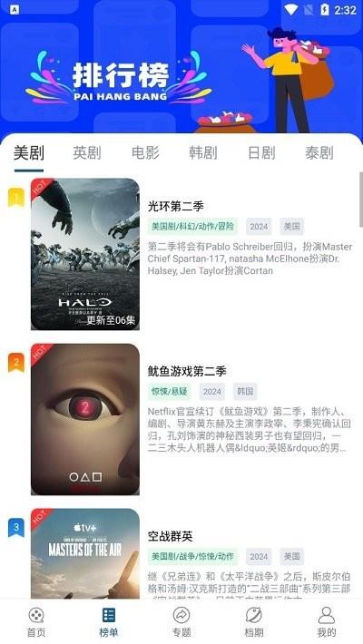363x644 pixels.
Task: Open the 鱿鱼游戏第二季 poster thumbnail
Action: (x=85, y=419)
